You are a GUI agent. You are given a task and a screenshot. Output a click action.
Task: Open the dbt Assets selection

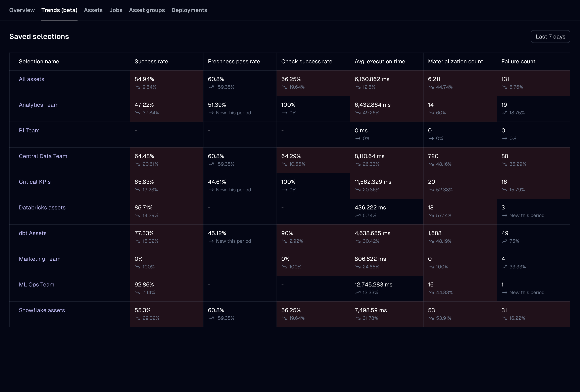click(33, 233)
